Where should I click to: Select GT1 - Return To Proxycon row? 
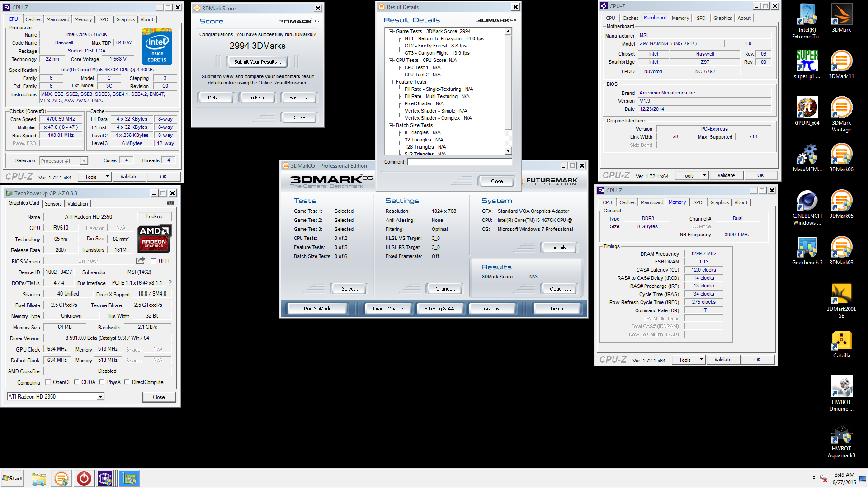443,38
